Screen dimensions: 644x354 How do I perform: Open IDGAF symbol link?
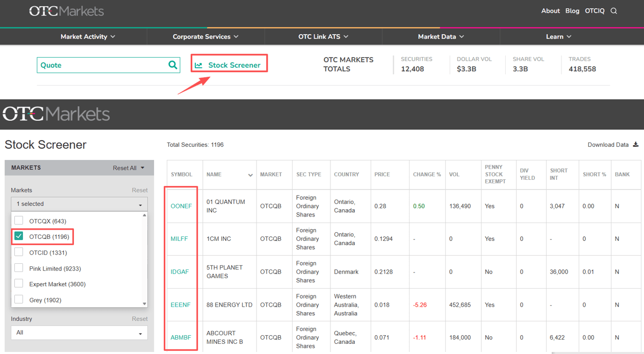180,272
